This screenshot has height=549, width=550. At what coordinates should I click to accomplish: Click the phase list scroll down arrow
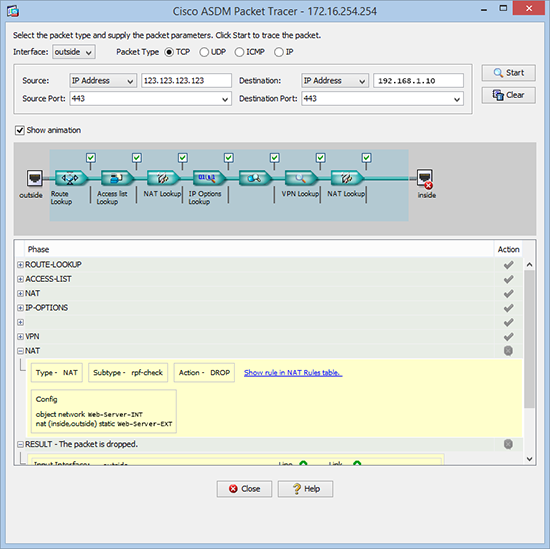coord(529,458)
